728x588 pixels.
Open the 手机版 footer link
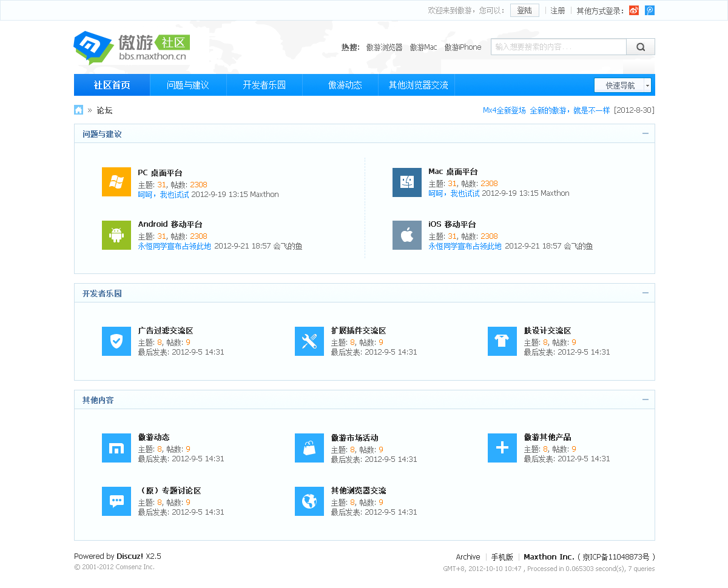pyautogui.click(x=502, y=556)
